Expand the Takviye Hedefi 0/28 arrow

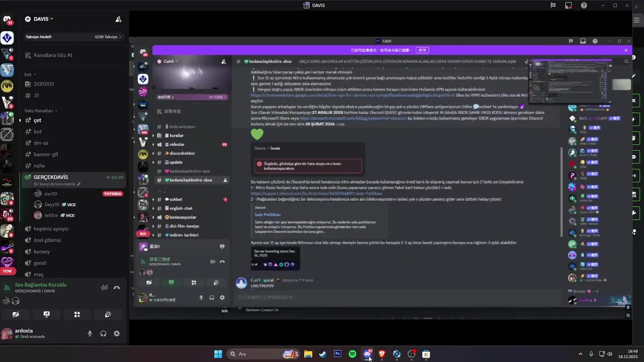[120, 37]
